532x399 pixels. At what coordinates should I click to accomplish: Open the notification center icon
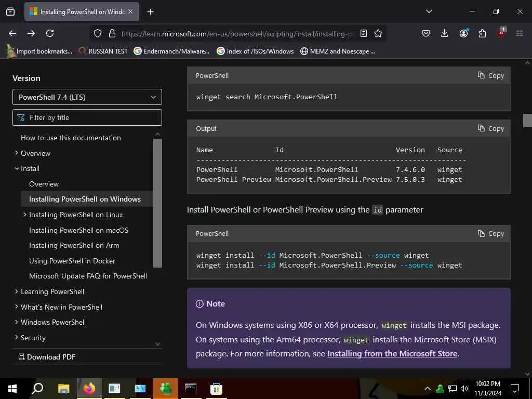[x=515, y=389]
